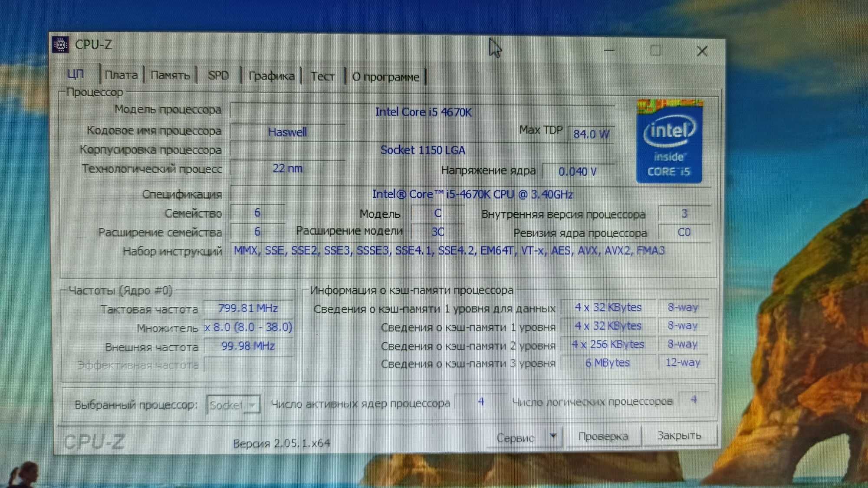Click the Socket 1150 LGA package value

(422, 150)
